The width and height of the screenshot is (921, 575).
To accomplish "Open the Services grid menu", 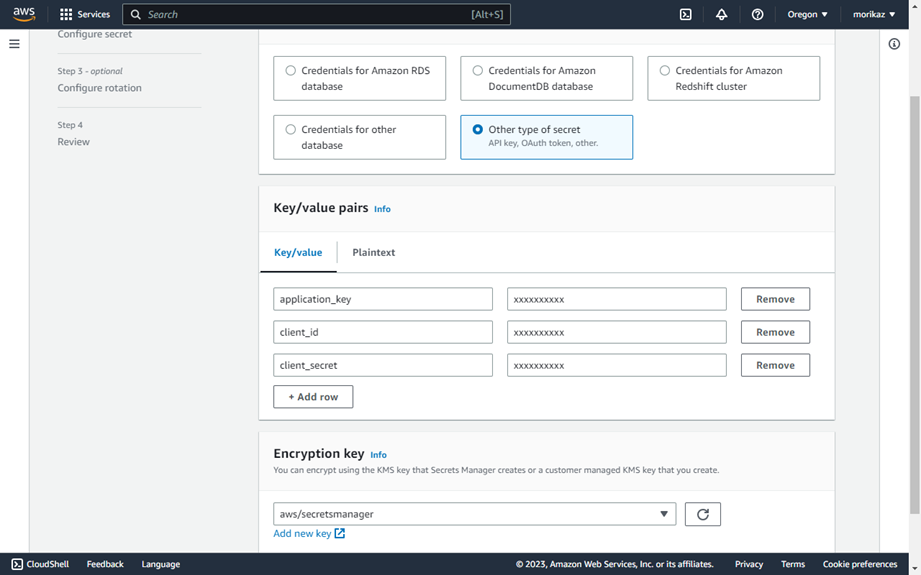I will [x=85, y=14].
